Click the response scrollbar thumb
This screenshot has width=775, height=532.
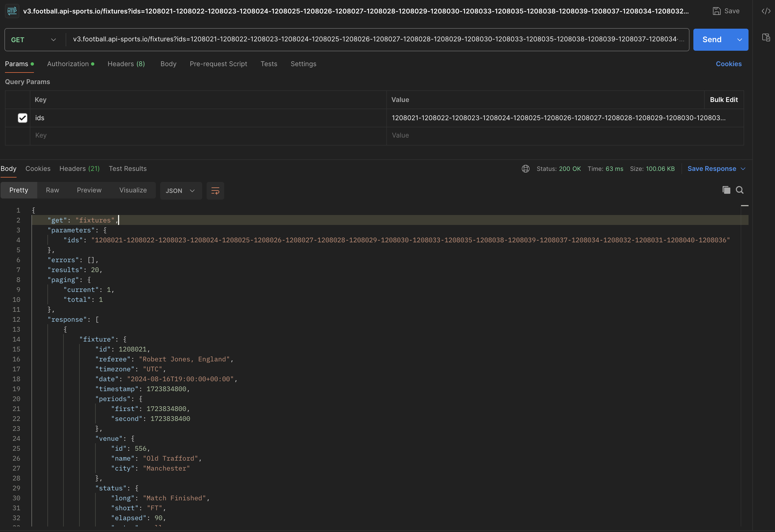[745, 206]
